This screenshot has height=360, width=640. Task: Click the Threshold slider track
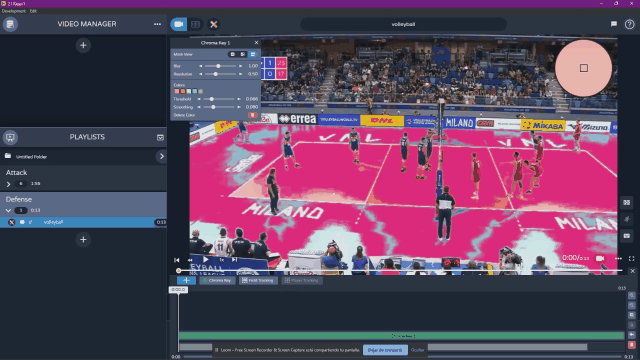pos(219,99)
